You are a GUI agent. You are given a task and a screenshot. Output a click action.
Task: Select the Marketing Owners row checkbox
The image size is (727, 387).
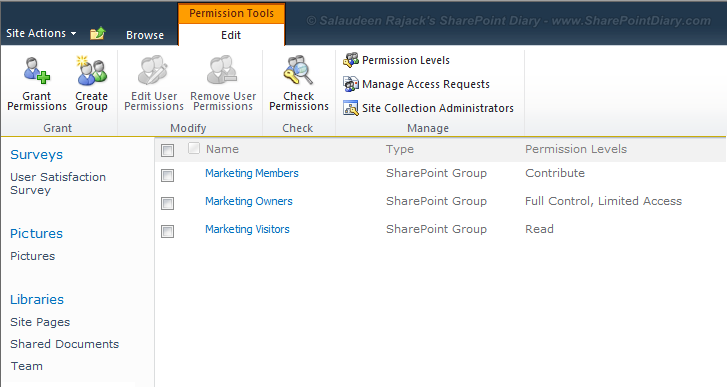point(167,203)
